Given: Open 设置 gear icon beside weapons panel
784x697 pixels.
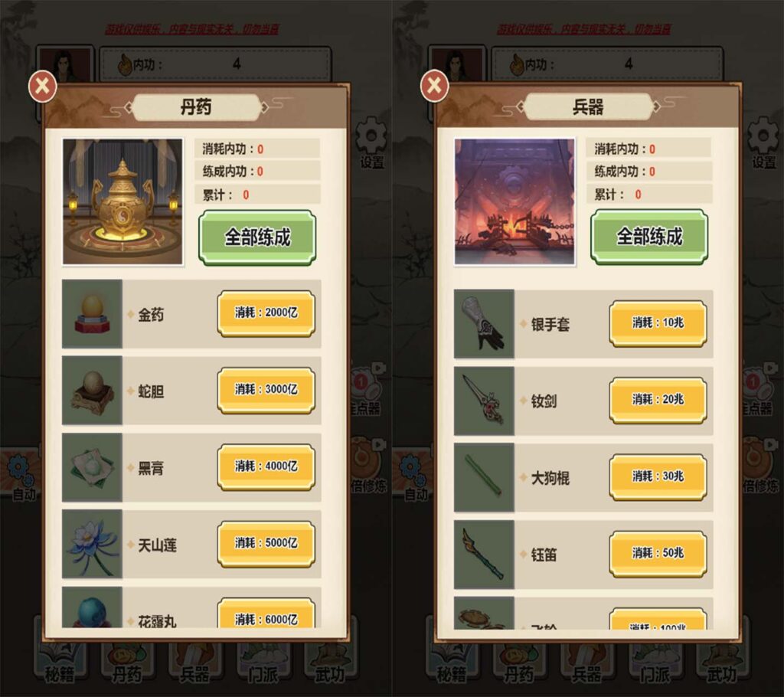Looking at the screenshot, I should (763, 142).
